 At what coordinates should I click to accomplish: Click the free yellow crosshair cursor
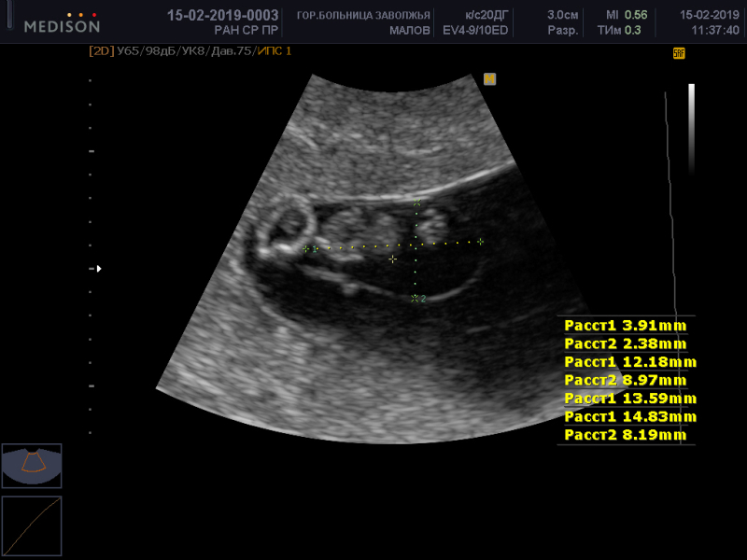(x=392, y=259)
